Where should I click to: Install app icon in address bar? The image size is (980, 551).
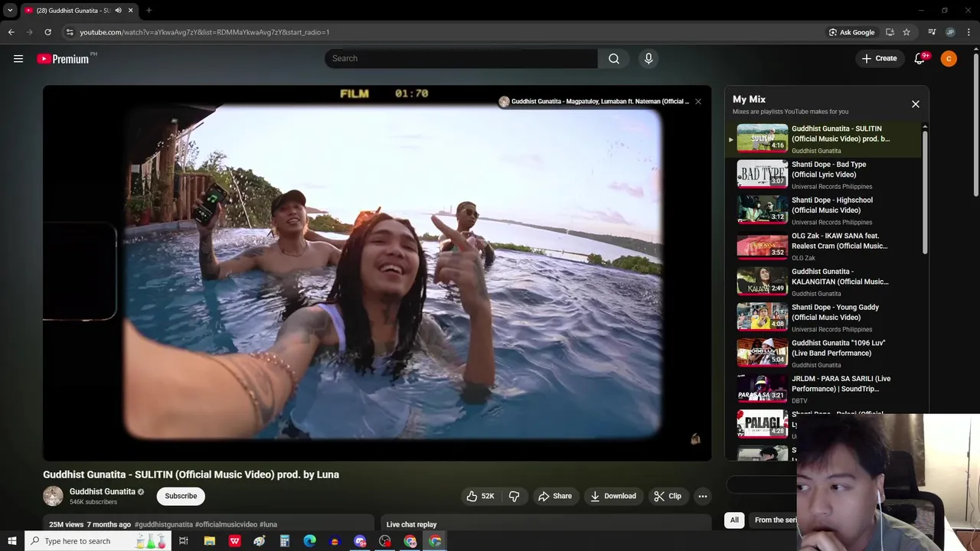[x=890, y=32]
